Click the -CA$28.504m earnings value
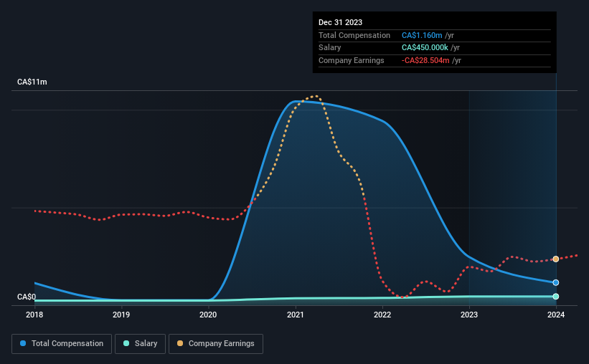 425,60
